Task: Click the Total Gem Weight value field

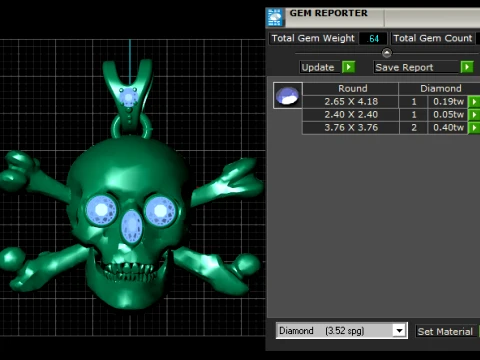Action: pyautogui.click(x=373, y=38)
